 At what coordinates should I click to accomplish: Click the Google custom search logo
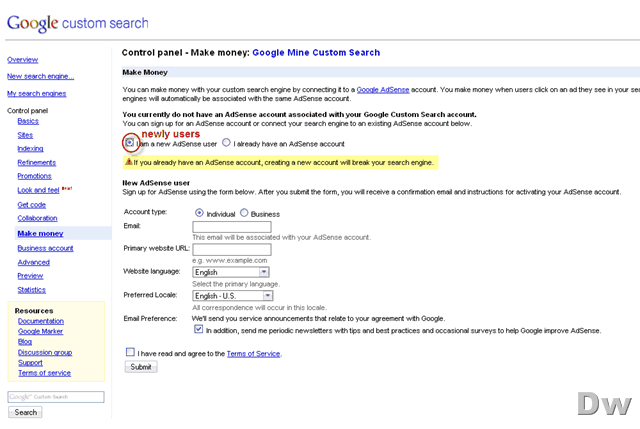coord(78,23)
